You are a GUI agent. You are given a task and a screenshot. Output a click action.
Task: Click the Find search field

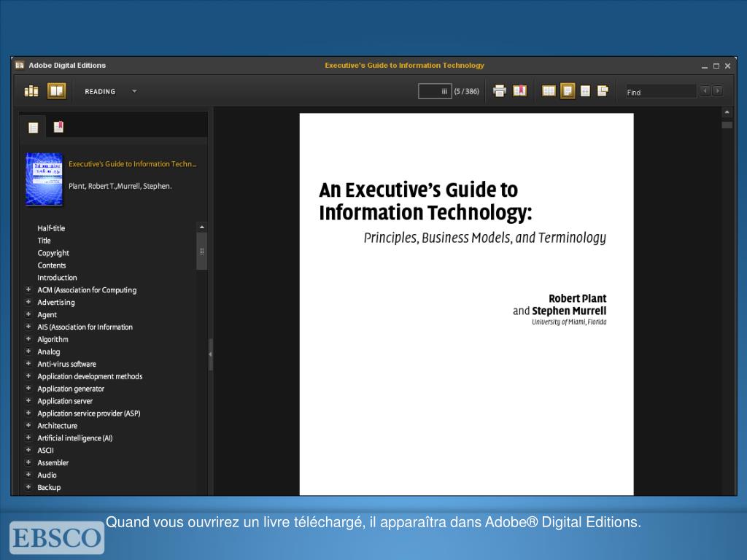tap(661, 91)
